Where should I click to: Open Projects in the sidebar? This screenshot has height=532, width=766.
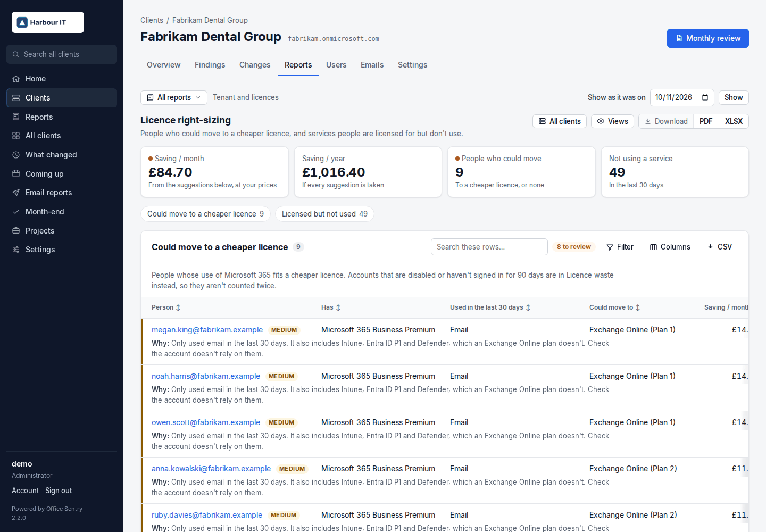tap(62, 231)
